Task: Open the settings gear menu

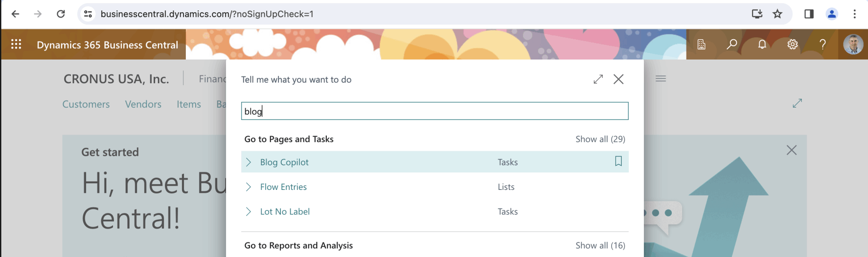Action: (792, 44)
